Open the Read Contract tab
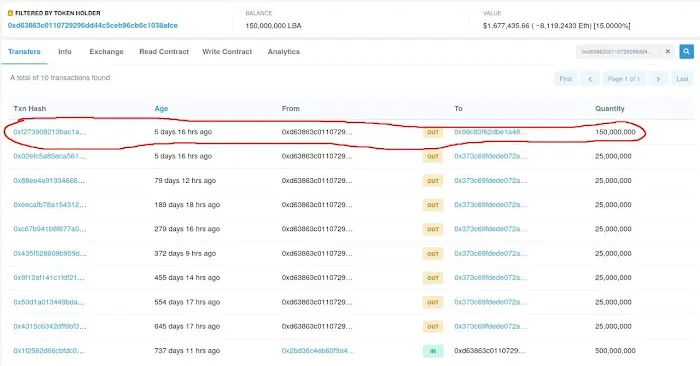This screenshot has width=700, height=366. coord(164,52)
